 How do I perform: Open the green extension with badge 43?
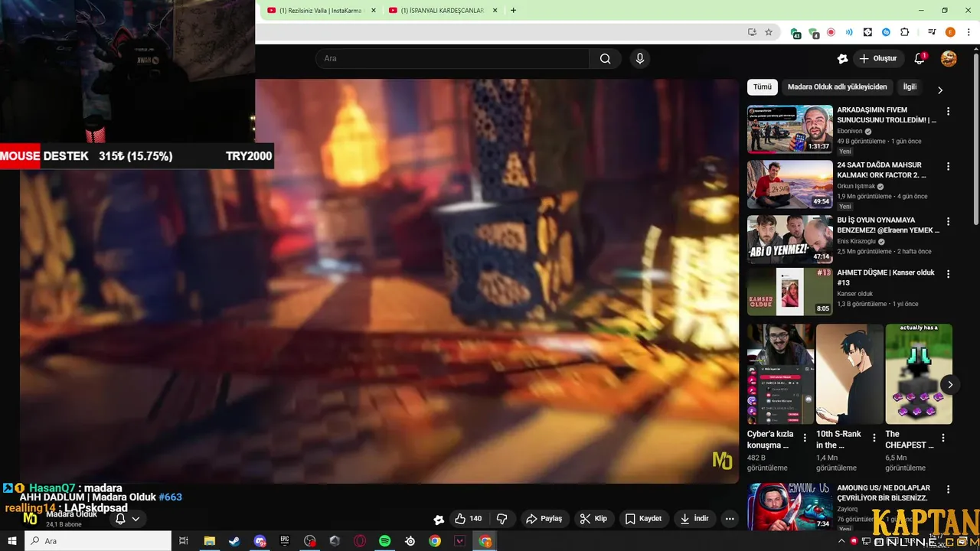pos(795,33)
